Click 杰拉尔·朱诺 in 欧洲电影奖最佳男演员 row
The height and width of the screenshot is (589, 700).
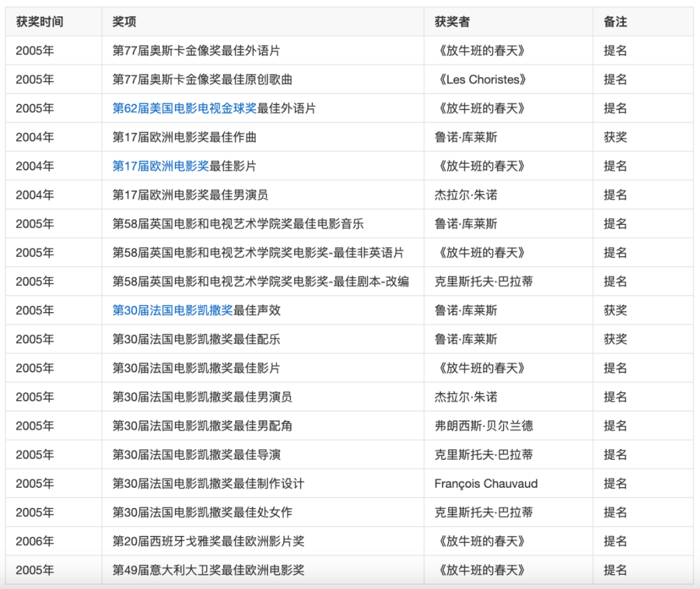click(465, 195)
